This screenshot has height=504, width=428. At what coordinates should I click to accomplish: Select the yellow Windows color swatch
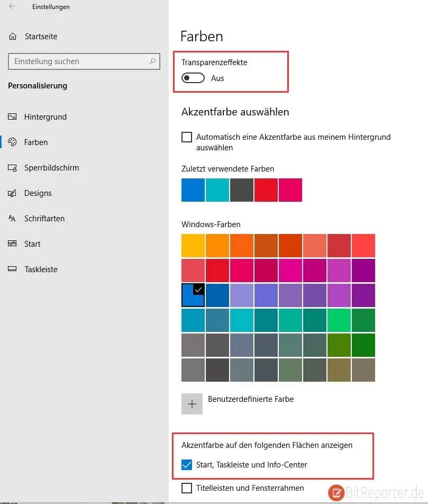[193, 246]
